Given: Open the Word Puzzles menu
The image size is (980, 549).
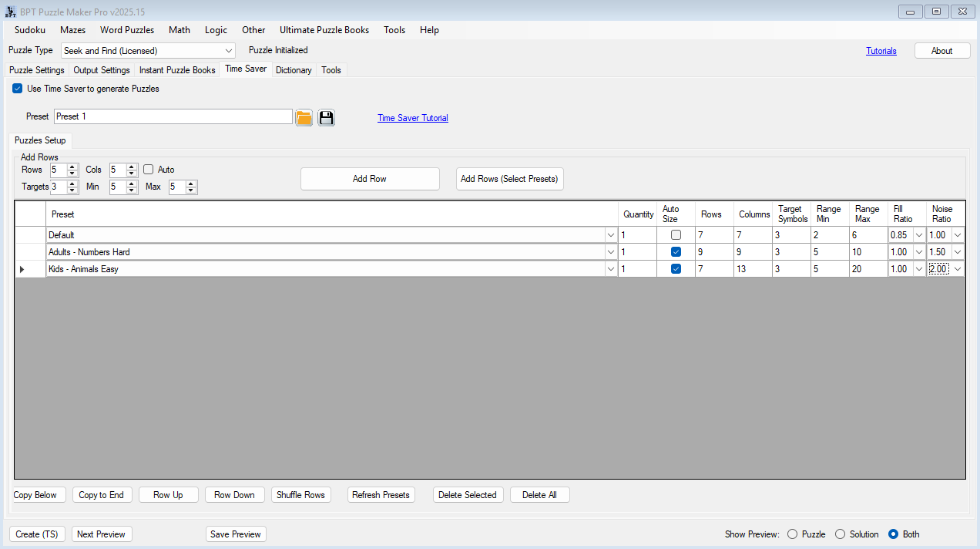Looking at the screenshot, I should click(127, 30).
